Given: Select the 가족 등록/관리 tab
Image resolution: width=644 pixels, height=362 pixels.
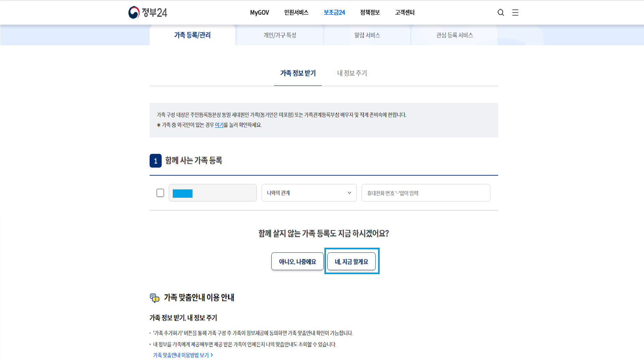Looking at the screenshot, I should tap(193, 35).
